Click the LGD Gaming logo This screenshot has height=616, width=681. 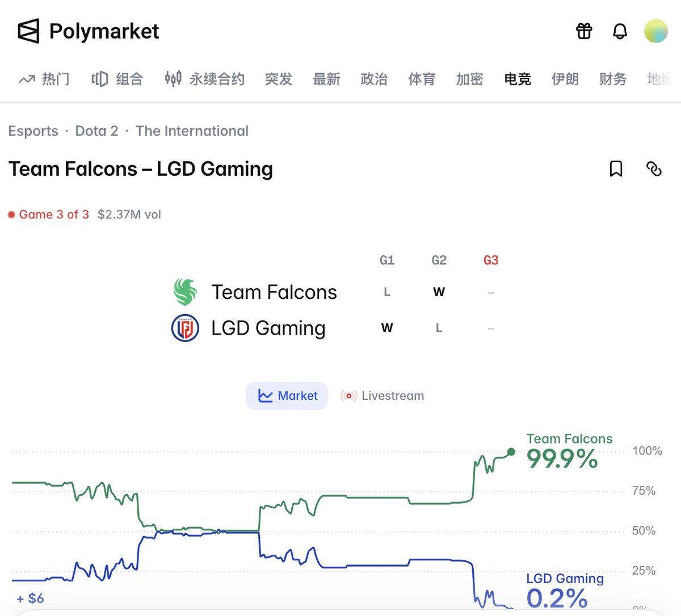(185, 328)
